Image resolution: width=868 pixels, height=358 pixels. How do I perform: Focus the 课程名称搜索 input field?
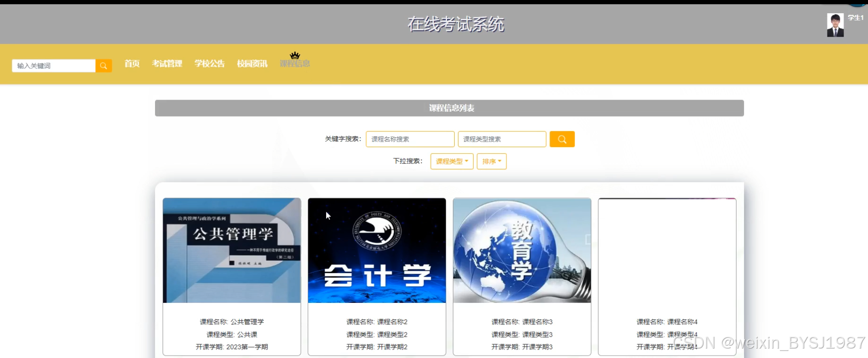pyautogui.click(x=410, y=139)
